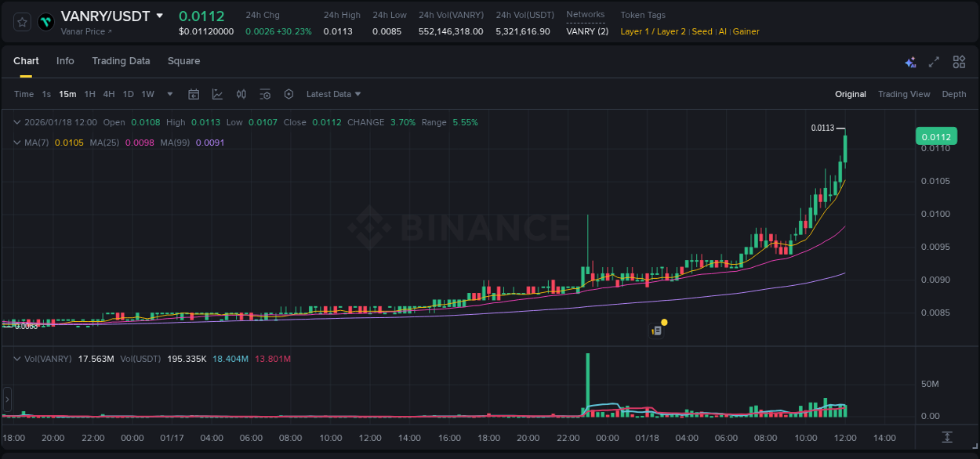Expand the Networks VANRY (2) dropdown
This screenshot has height=459, width=980.
pyautogui.click(x=586, y=31)
